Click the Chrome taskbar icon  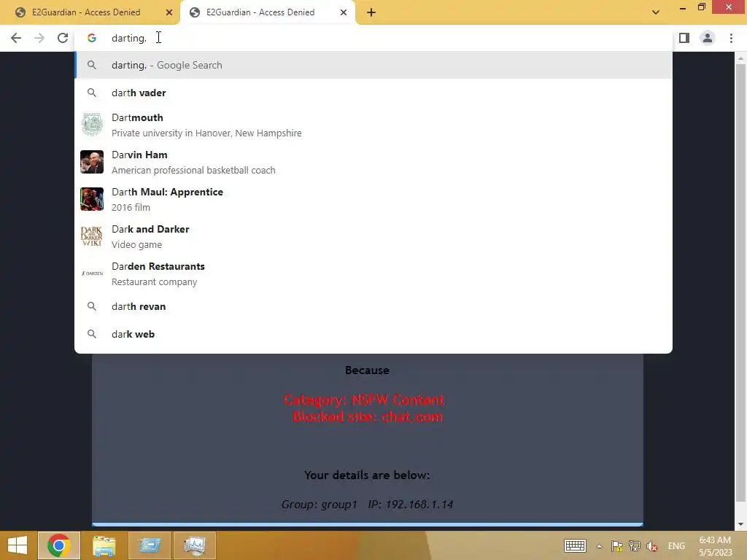tap(59, 545)
